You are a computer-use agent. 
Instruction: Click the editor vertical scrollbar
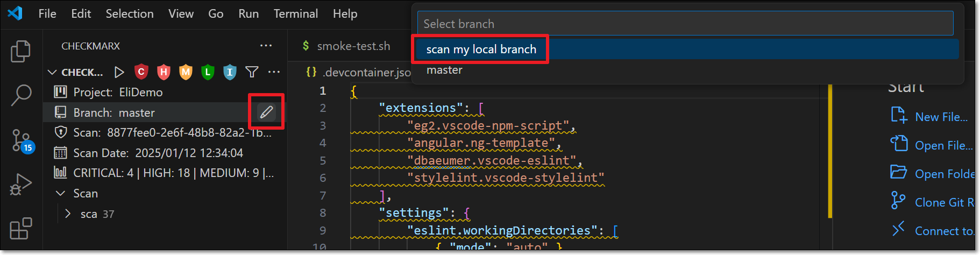pyautogui.click(x=830, y=152)
